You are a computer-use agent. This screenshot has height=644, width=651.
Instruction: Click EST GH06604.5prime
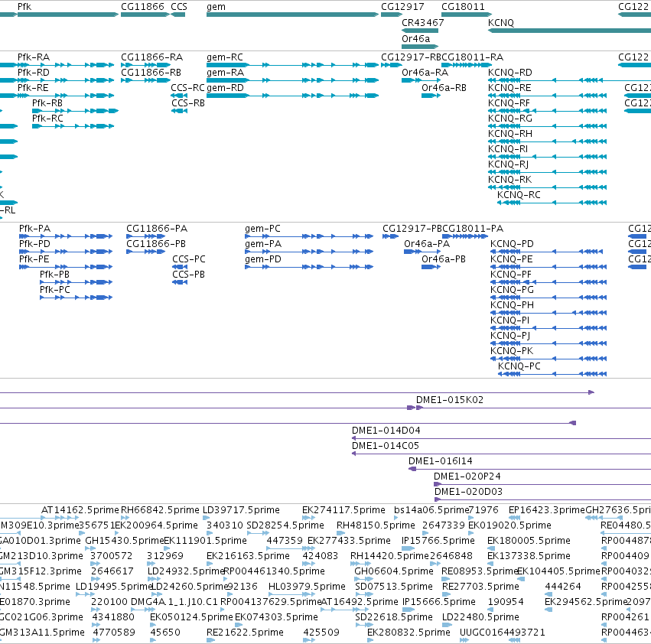394,571
